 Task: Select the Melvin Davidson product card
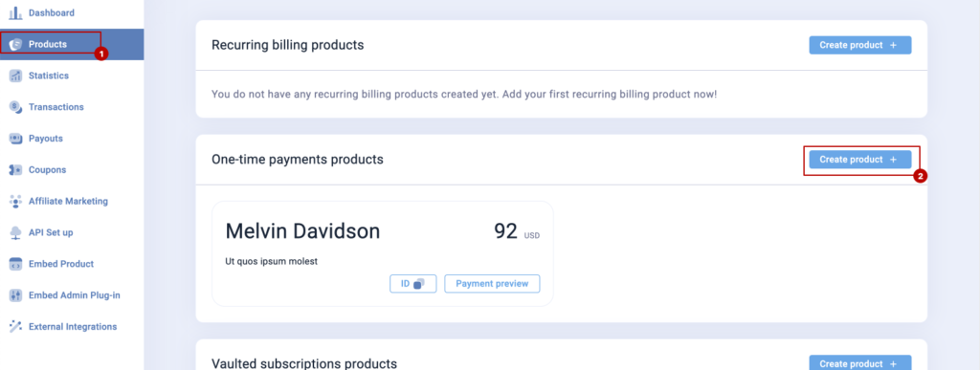pyautogui.click(x=383, y=253)
